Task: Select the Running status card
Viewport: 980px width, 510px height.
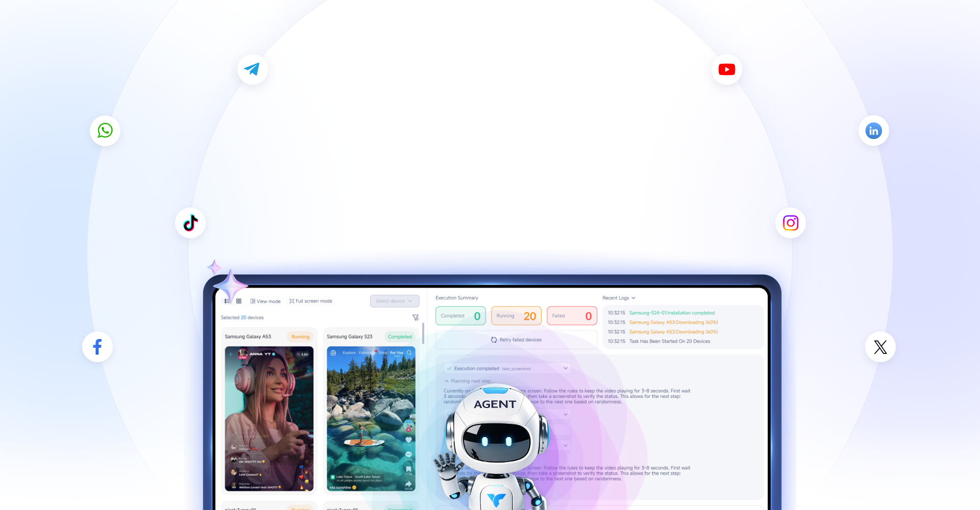Action: pos(516,316)
